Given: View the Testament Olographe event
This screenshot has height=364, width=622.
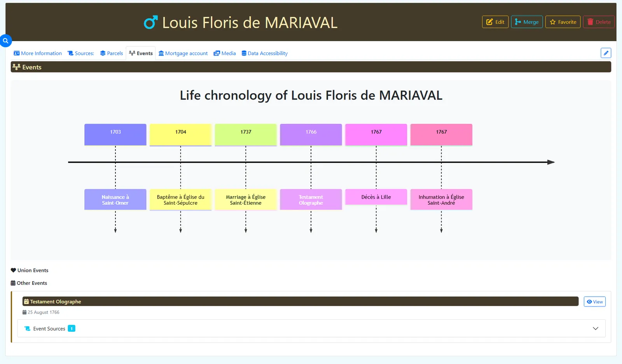Looking at the screenshot, I should tap(594, 302).
